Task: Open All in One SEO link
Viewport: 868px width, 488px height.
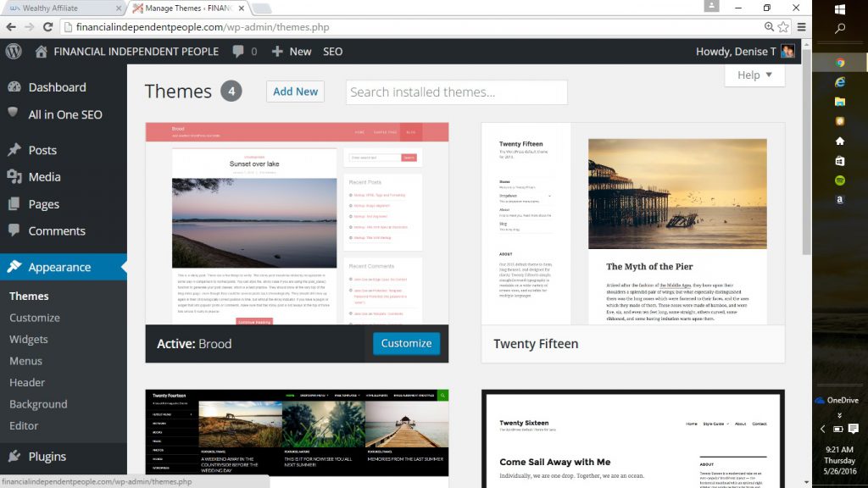Action: point(65,114)
